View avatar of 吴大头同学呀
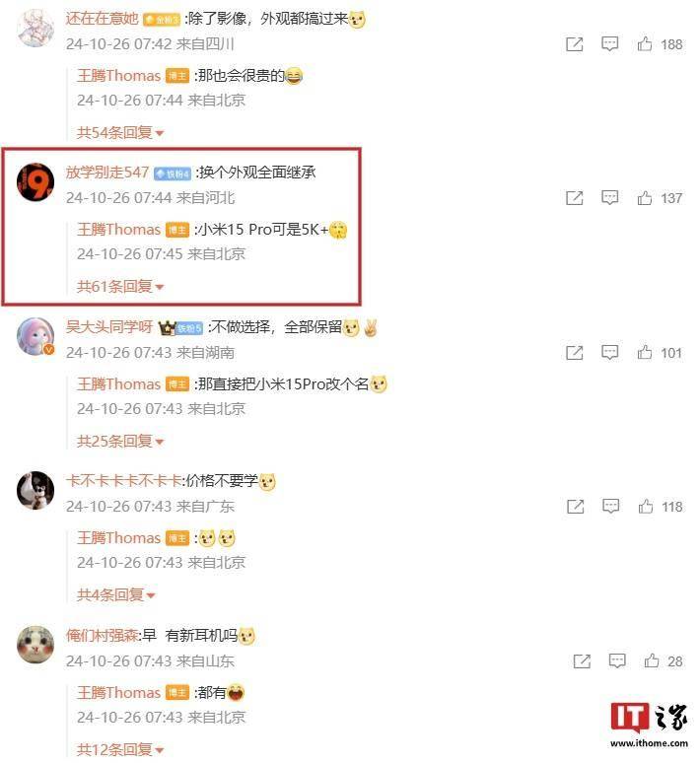The image size is (700, 763). pyautogui.click(x=35, y=336)
